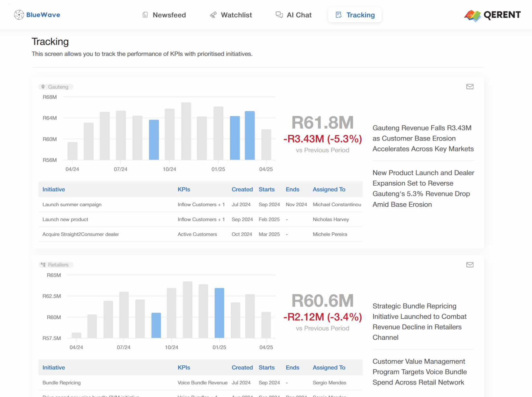This screenshot has width=532, height=397.
Task: Sort Gauteng table by Initiative column
Action: coord(54,189)
